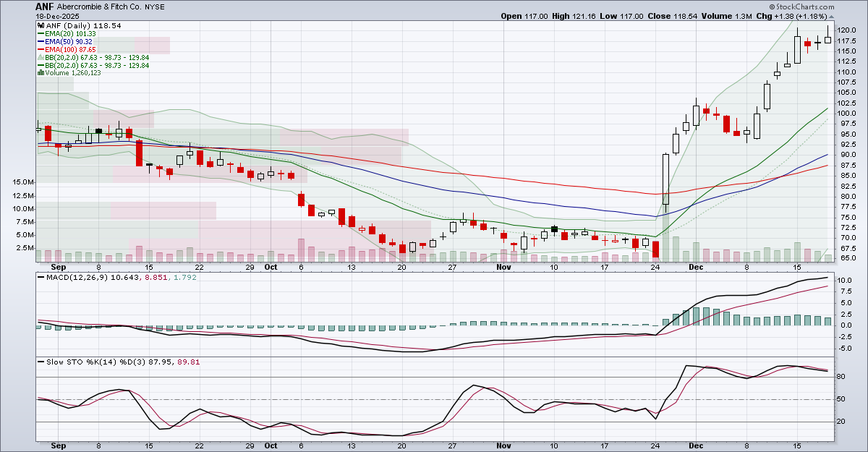This screenshot has width=868, height=452.
Task: Click the Abercrombie & Fitch Co. company name
Action: (x=98, y=6)
